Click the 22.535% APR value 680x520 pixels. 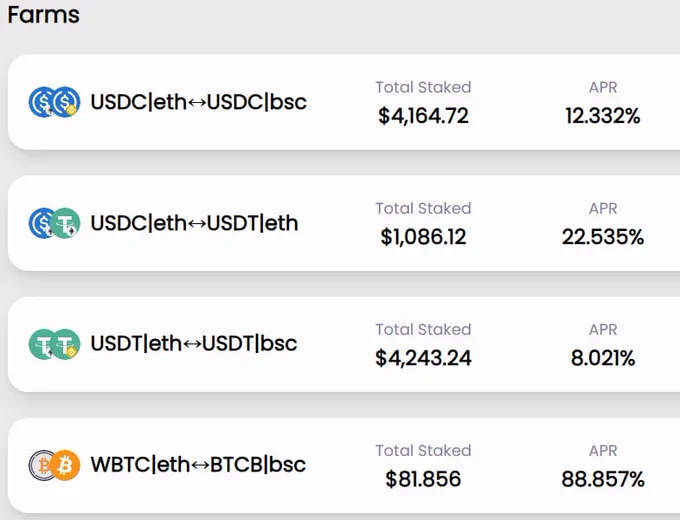603,237
